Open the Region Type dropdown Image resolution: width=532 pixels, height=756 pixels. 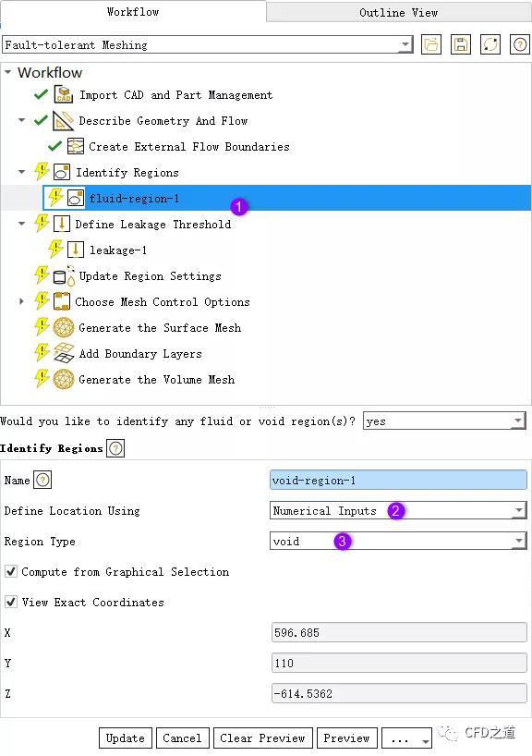[398, 541]
